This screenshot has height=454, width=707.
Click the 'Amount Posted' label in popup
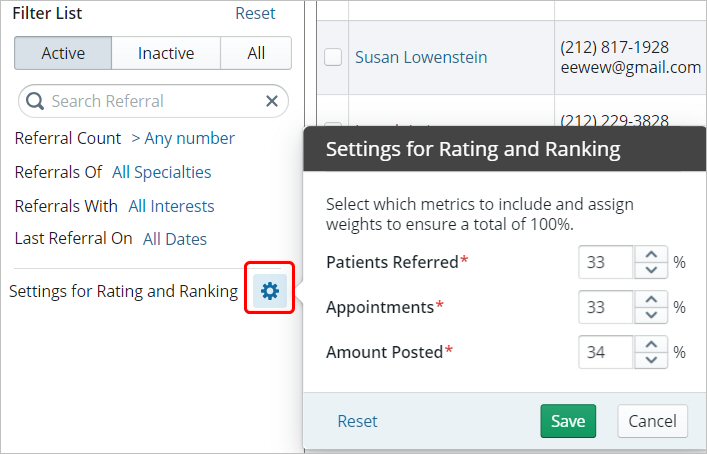coord(385,352)
